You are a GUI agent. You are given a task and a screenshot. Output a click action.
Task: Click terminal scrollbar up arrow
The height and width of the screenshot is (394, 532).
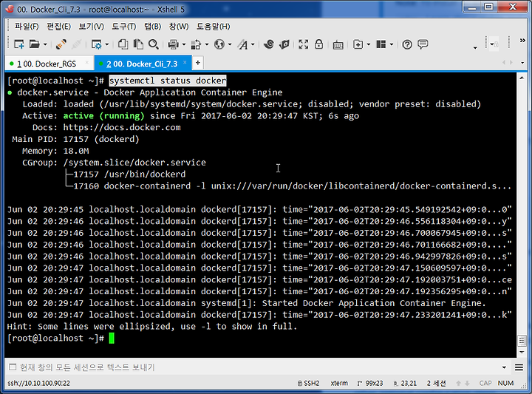tap(522, 78)
